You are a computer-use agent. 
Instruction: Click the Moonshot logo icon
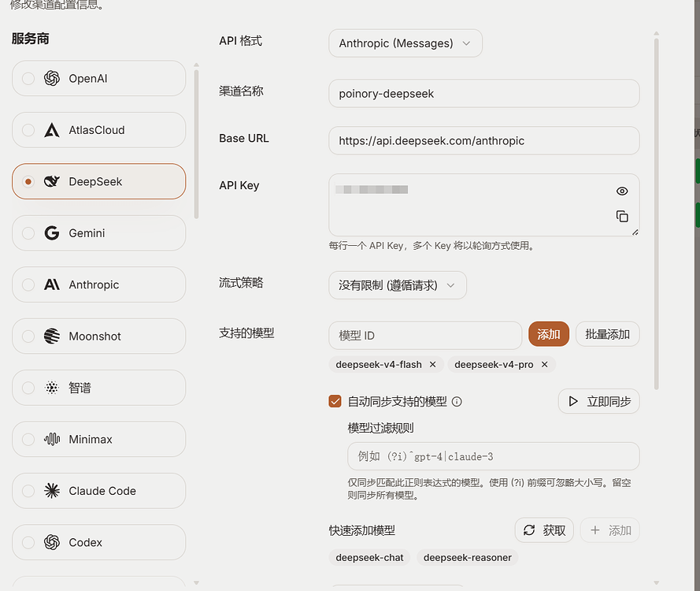click(52, 336)
